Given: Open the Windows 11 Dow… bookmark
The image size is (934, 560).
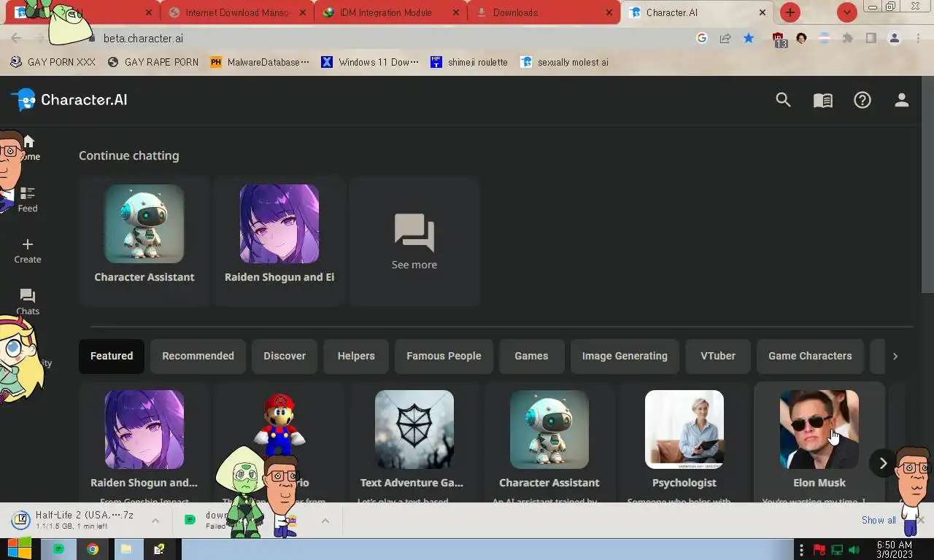Looking at the screenshot, I should coord(371,62).
